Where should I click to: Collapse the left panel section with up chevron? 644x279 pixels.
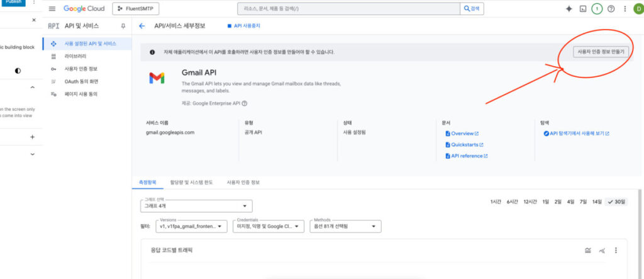click(x=33, y=88)
